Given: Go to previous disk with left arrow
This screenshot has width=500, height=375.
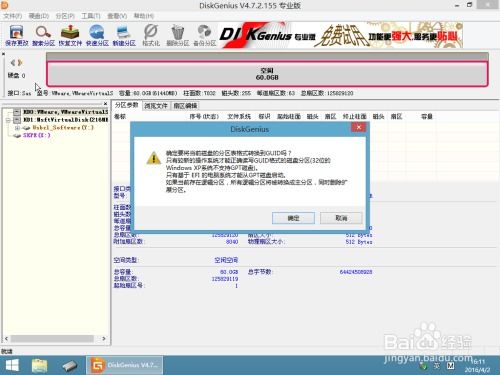Looking at the screenshot, I should (13, 62).
